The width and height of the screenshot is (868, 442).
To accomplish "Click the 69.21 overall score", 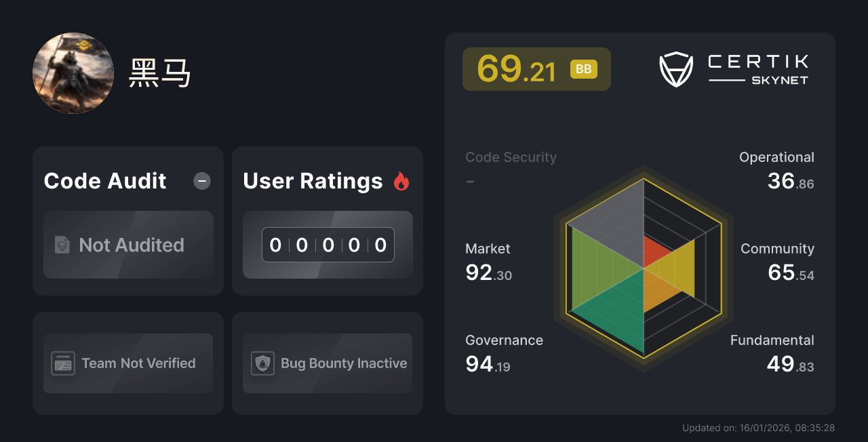I will coord(515,68).
